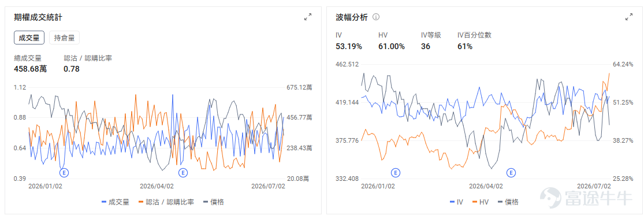Click the 0.39 left axis label
Image resolution: width=644 pixels, height=219 pixels.
pos(20,179)
